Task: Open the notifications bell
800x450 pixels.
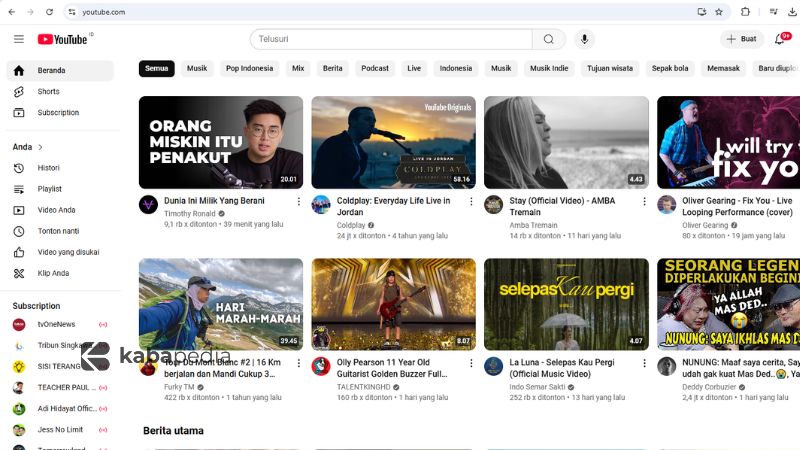Action: coord(780,39)
